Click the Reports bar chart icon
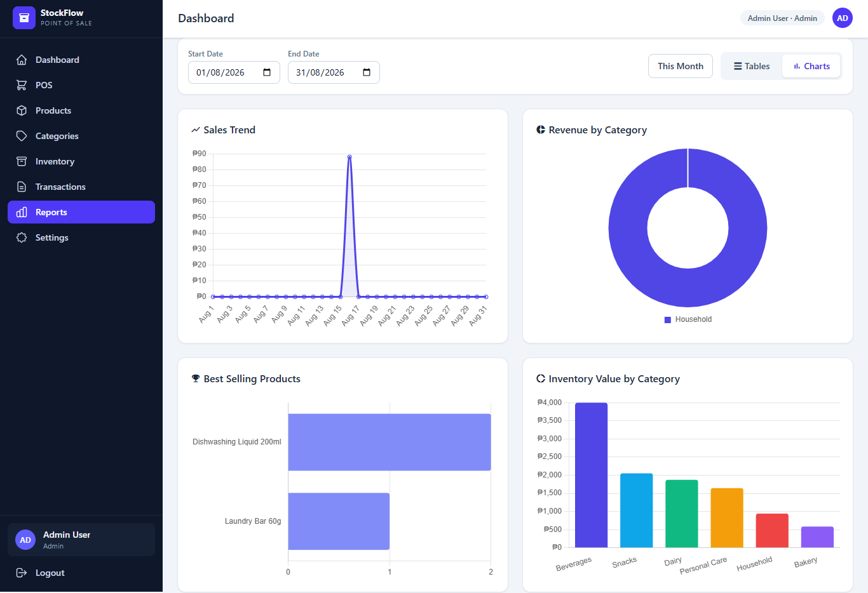The width and height of the screenshot is (868, 593). click(x=22, y=212)
